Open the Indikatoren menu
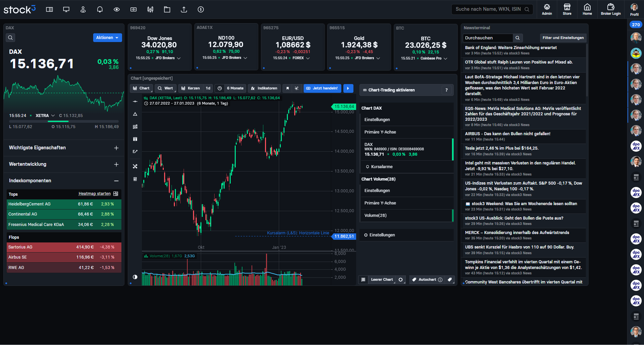 pos(264,88)
